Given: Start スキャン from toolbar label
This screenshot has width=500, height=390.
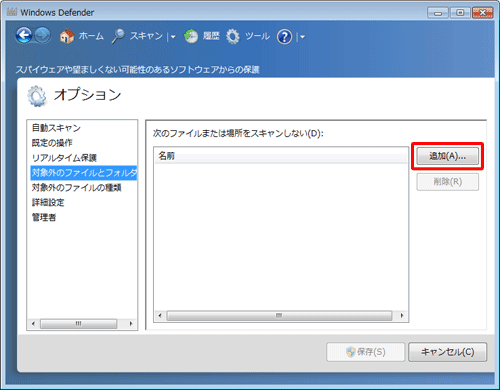Looking at the screenshot, I should (146, 36).
